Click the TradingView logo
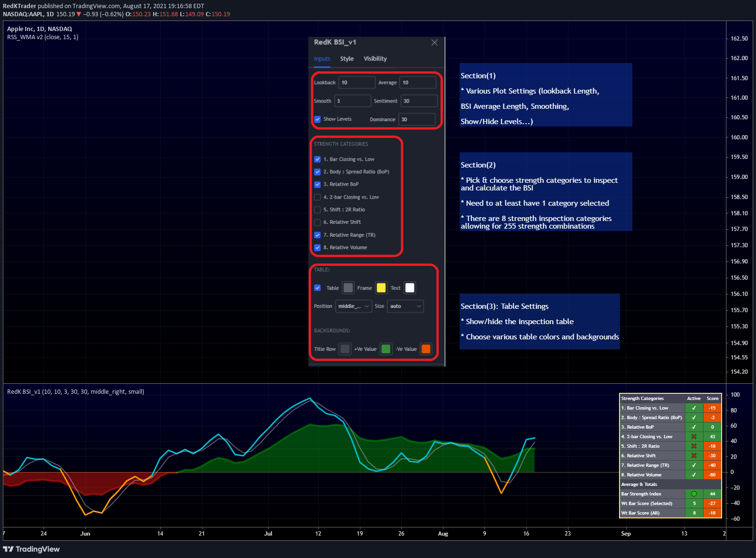Viewport: 756px width, 558px height. click(x=31, y=549)
